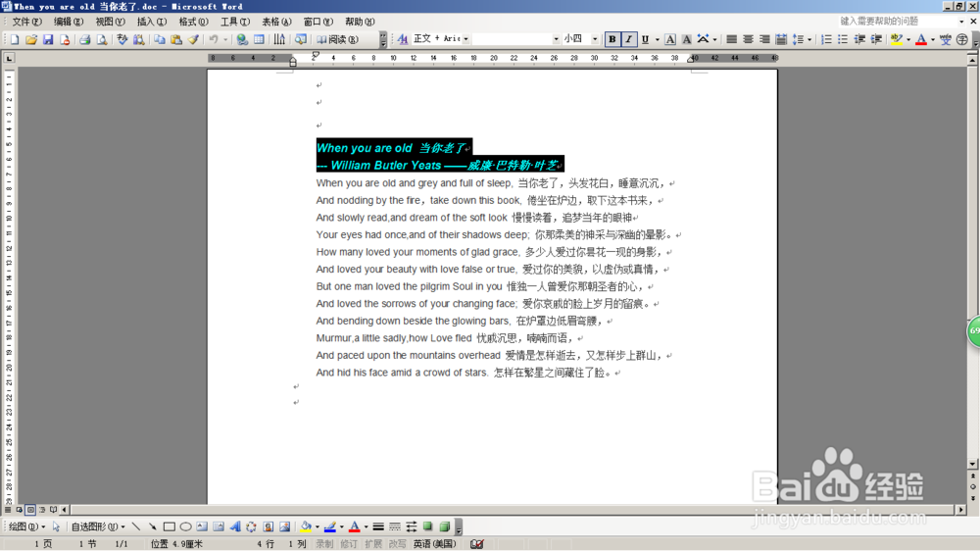This screenshot has height=551, width=980.
Task: Increase the paragraph indent
Action: click(876, 39)
